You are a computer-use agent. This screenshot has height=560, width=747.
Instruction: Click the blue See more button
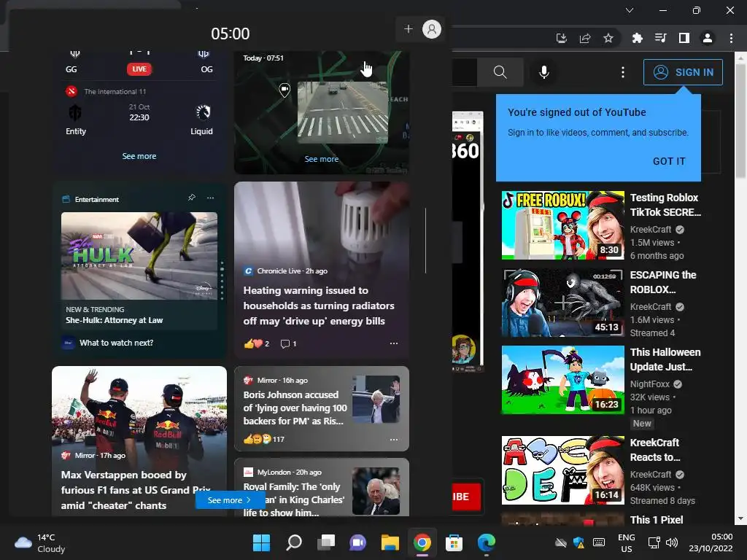(229, 500)
